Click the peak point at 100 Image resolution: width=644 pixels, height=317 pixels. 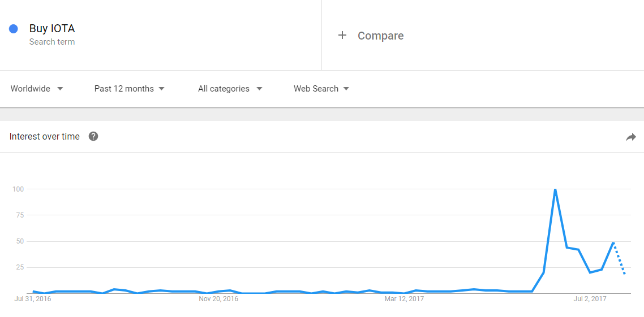[x=555, y=189]
